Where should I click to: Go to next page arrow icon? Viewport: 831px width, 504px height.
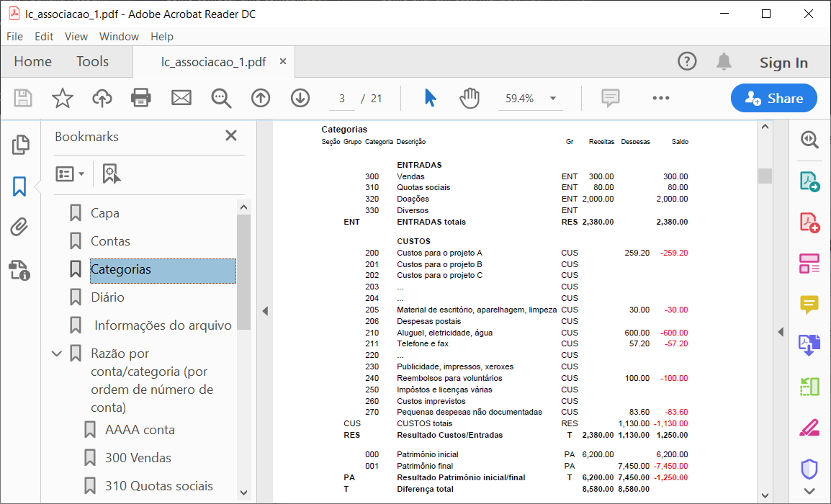(x=300, y=98)
